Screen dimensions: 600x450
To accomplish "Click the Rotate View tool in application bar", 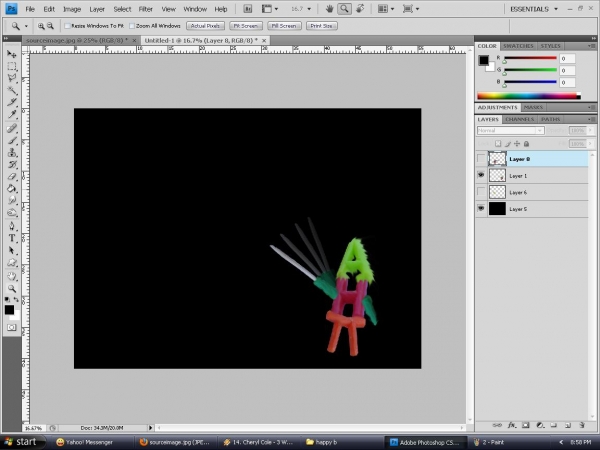I will tap(360, 9).
